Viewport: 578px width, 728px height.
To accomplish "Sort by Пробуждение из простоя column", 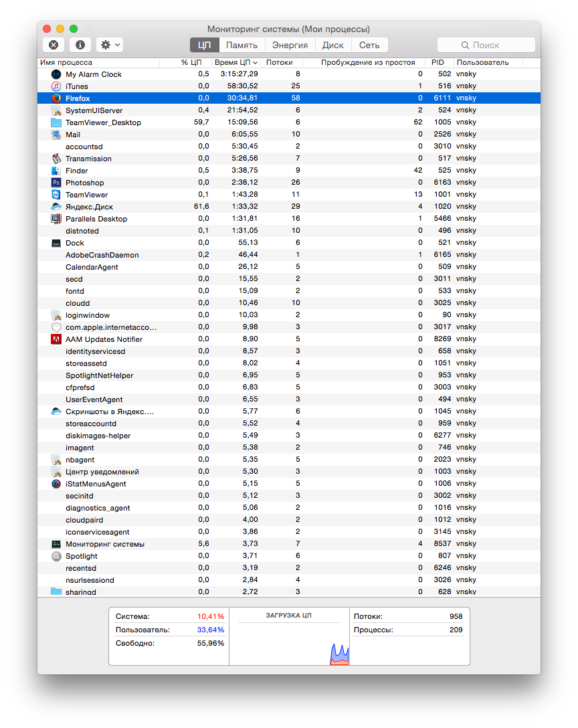I will (x=365, y=63).
